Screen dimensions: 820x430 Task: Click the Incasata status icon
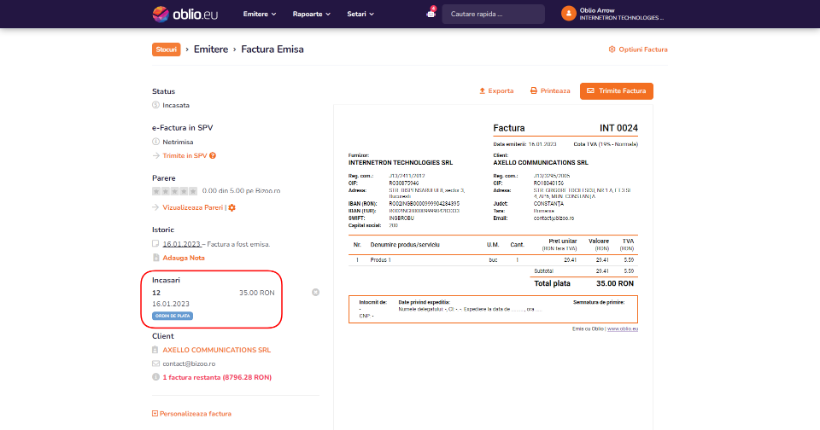[x=156, y=105]
